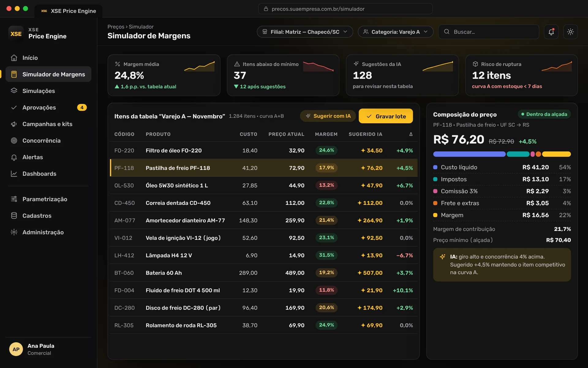This screenshot has width=588, height=368.
Task: Click the sparkle icon in IA suggestion note
Action: (x=443, y=257)
